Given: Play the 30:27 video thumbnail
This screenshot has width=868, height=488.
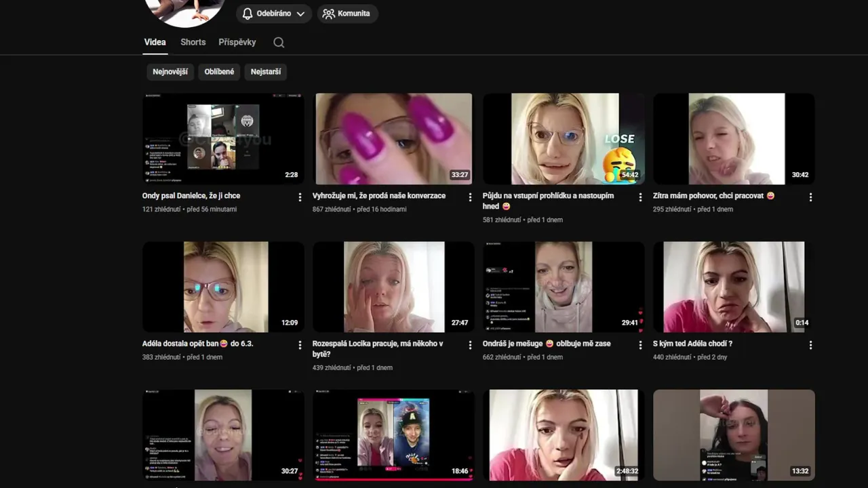Looking at the screenshot, I should (x=223, y=434).
